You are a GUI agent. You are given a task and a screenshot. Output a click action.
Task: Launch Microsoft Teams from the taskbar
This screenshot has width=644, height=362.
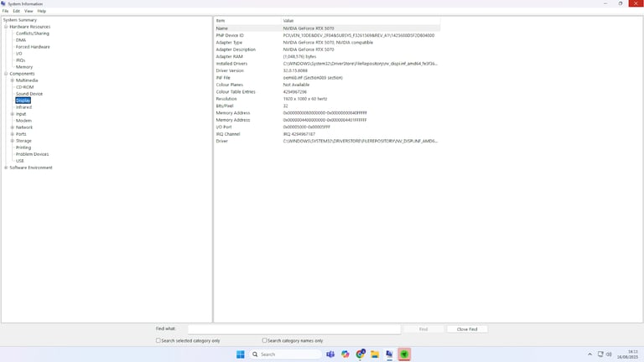330,354
